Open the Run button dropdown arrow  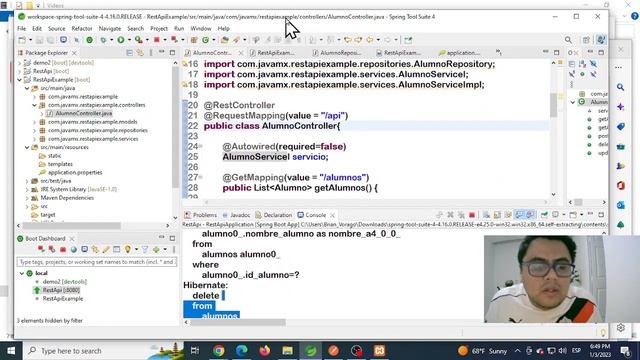point(129,40)
